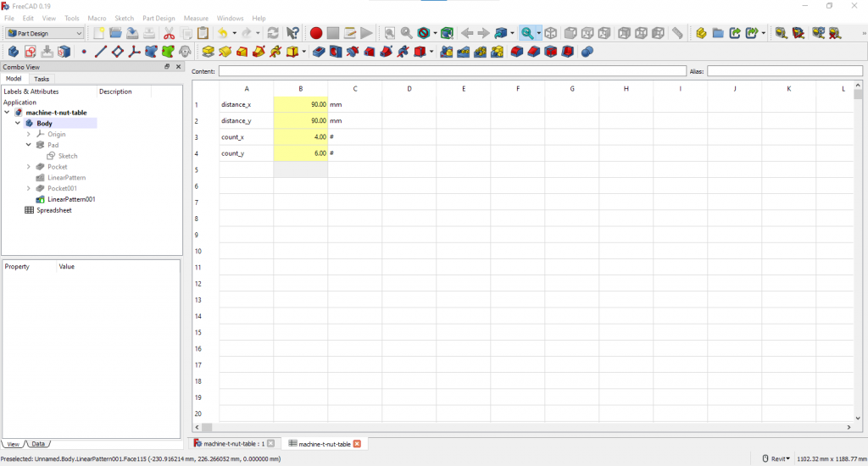The image size is (868, 466).
Task: Open the Sketch menu
Action: click(124, 18)
